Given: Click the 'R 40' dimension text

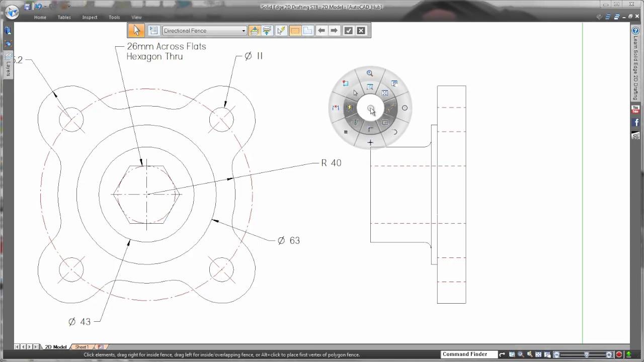Looking at the screenshot, I should (x=331, y=163).
